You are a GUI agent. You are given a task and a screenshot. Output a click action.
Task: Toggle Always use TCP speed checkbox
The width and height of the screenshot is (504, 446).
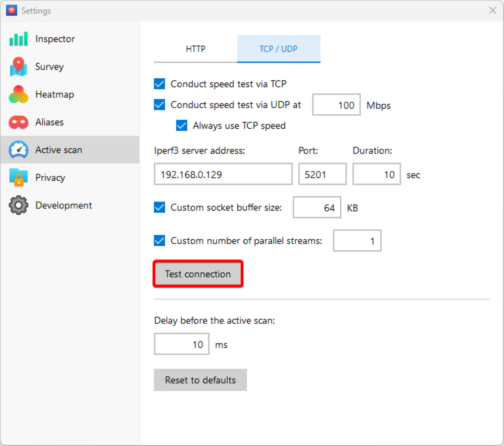pyautogui.click(x=182, y=126)
